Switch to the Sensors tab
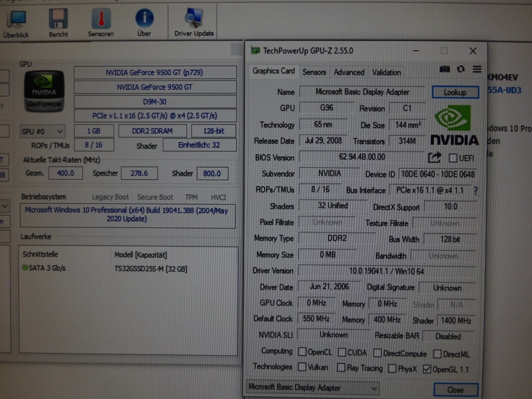The image size is (532, 399). (x=314, y=72)
